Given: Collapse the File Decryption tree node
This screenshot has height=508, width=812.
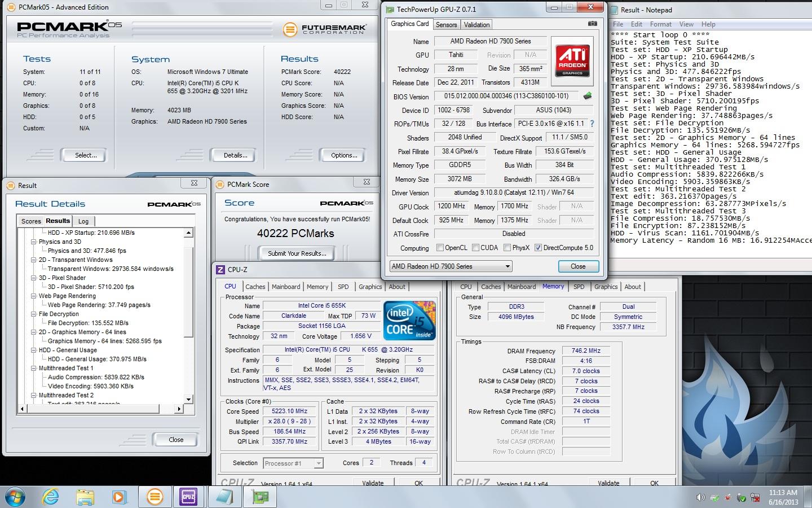Looking at the screenshot, I should [x=34, y=314].
